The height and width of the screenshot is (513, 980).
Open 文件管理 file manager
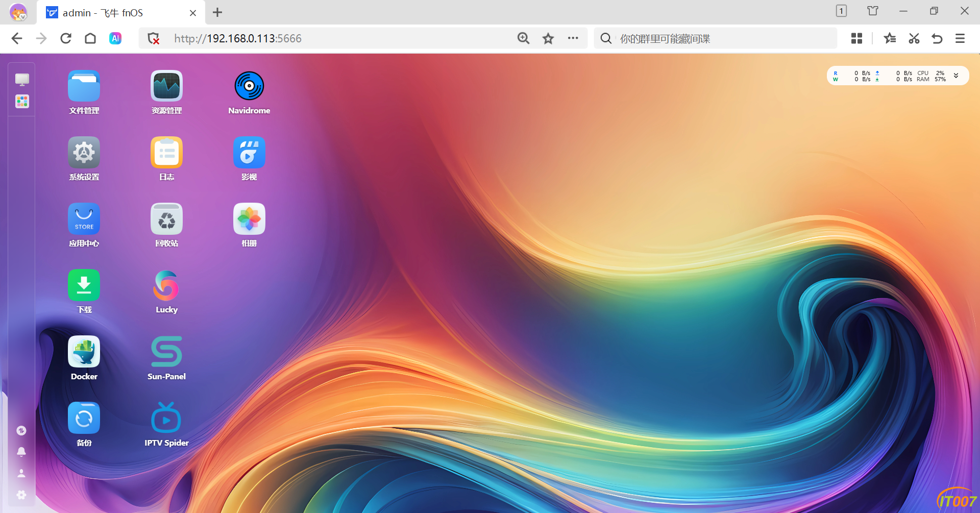pyautogui.click(x=84, y=86)
